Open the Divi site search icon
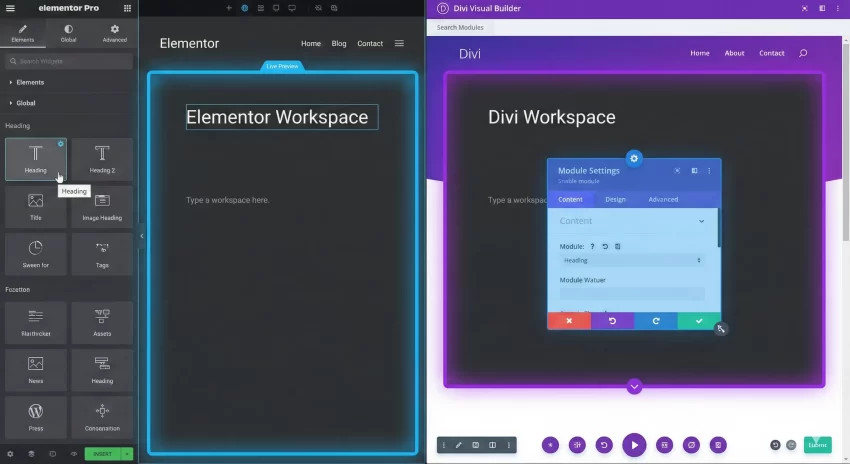 point(803,53)
